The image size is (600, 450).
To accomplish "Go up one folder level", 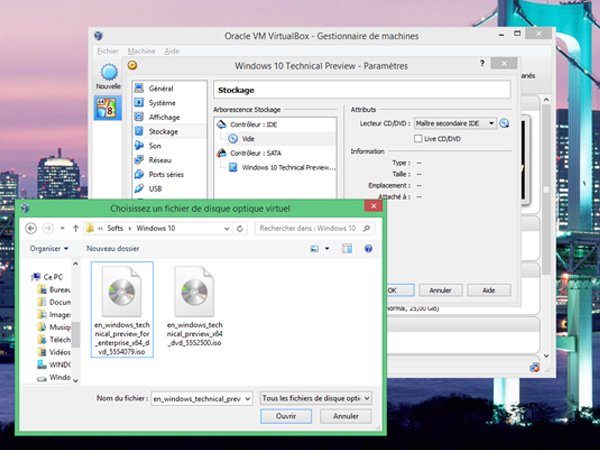I will 76,228.
